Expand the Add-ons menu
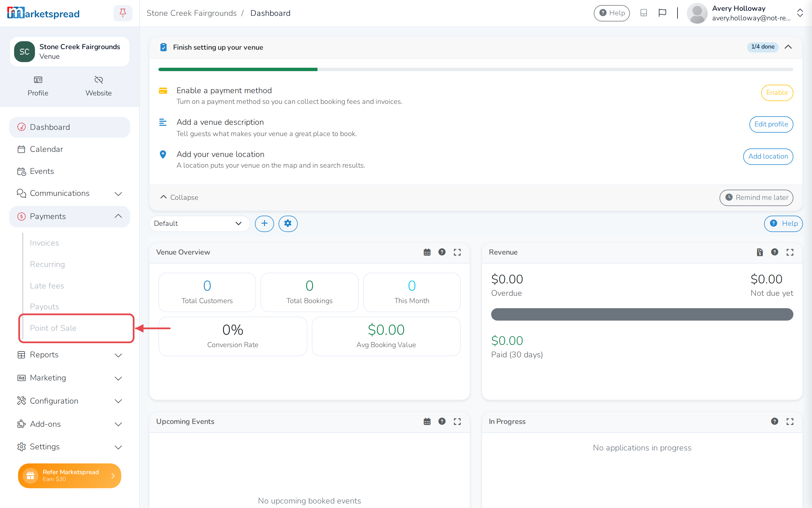The height and width of the screenshot is (508, 812). 69,424
